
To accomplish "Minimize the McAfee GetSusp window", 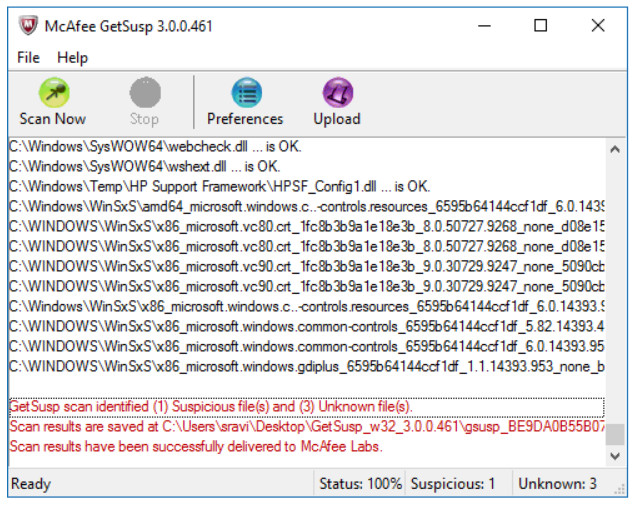I will point(484,26).
